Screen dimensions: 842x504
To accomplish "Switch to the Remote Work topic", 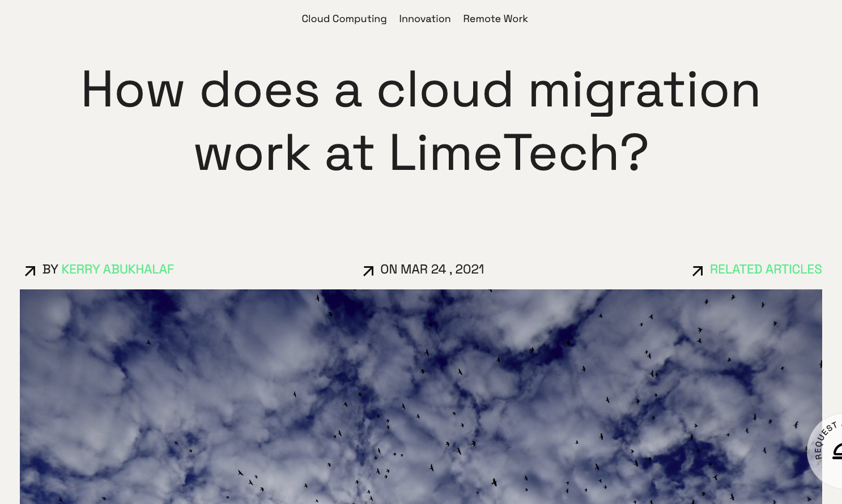I will pyautogui.click(x=495, y=19).
